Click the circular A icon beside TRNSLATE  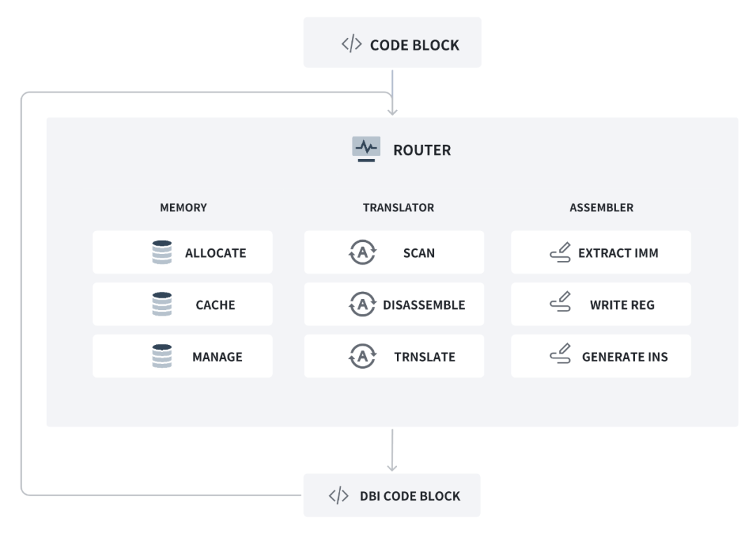coord(362,356)
